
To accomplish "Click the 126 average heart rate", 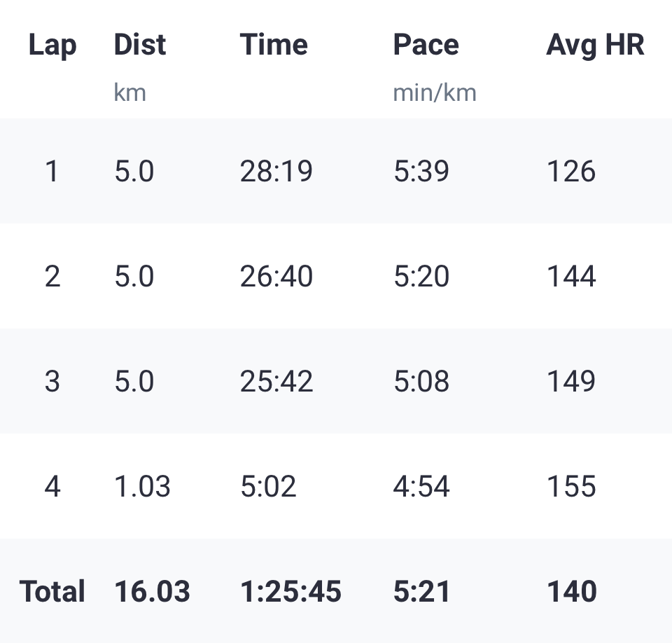I will [571, 171].
